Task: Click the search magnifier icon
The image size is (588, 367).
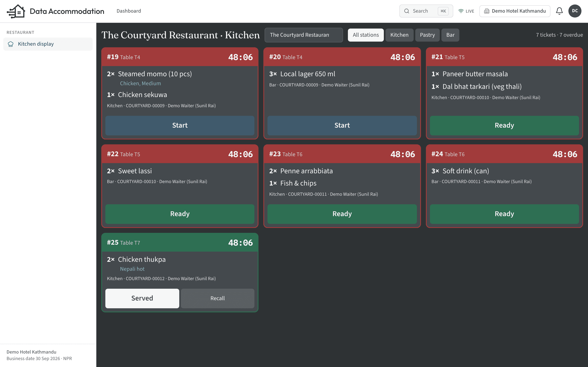Action: 406,11
